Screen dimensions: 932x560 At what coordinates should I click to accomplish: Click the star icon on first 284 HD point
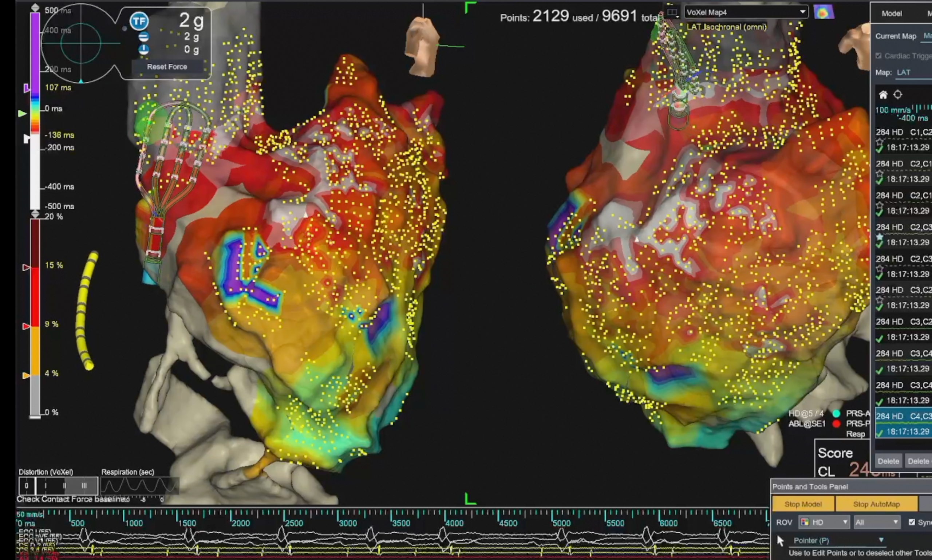pyautogui.click(x=880, y=142)
